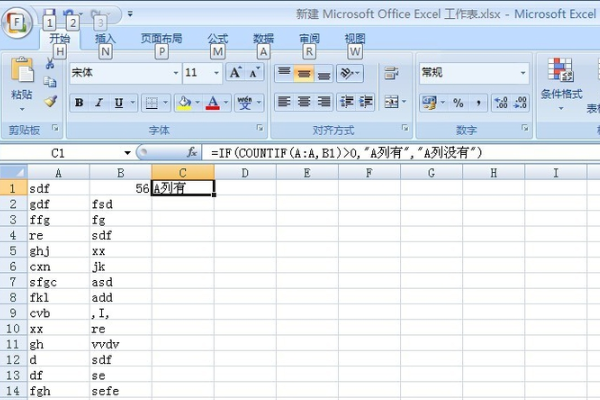Open the Font Color dropdown arrow
This screenshot has height=400, width=600.
(x=226, y=103)
